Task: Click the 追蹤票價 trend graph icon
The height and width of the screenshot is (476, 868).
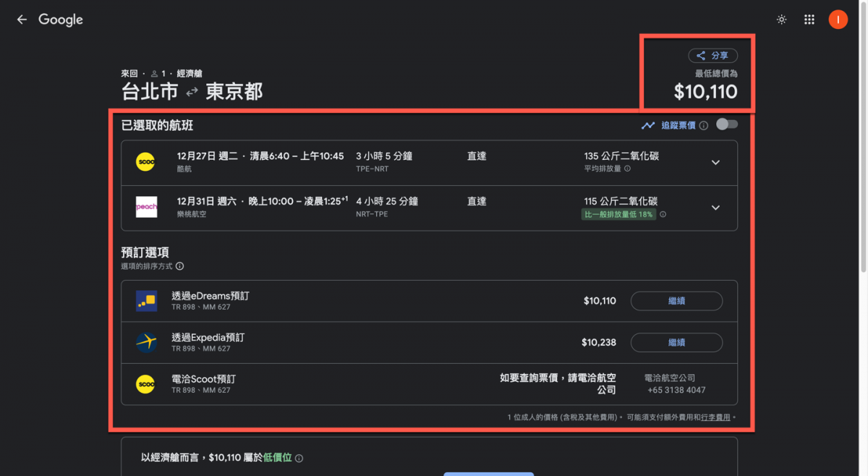Action: coord(648,125)
